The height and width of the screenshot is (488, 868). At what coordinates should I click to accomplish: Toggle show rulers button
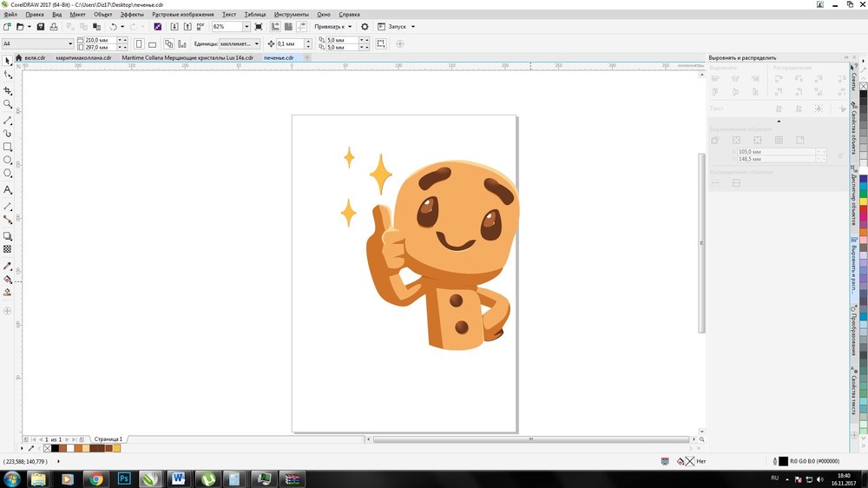click(x=275, y=27)
